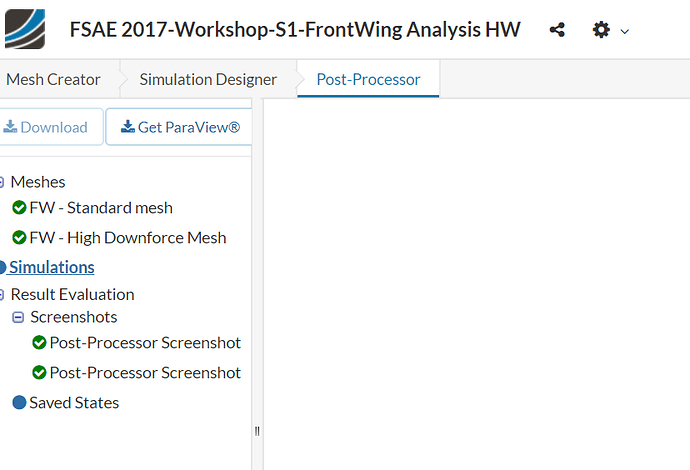The image size is (690, 470).
Task: Click the Get ParaView button
Action: tap(180, 127)
